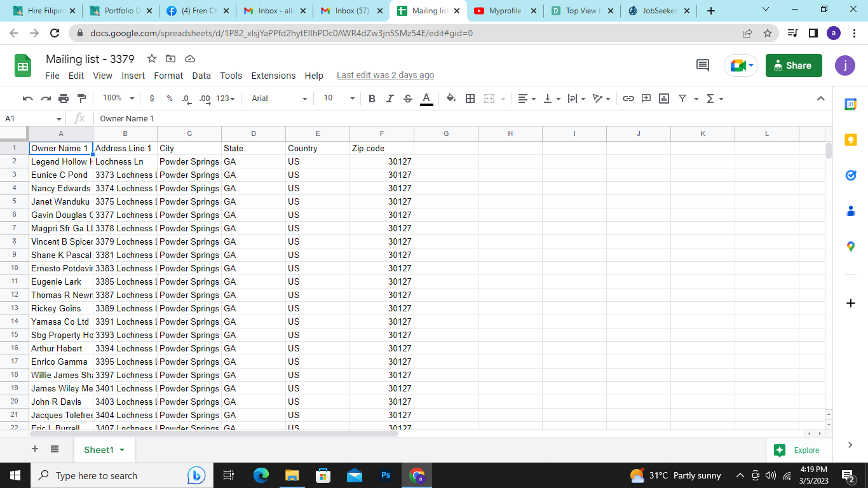Open the Data menu
Viewport: 868px width, 488px height.
click(201, 76)
